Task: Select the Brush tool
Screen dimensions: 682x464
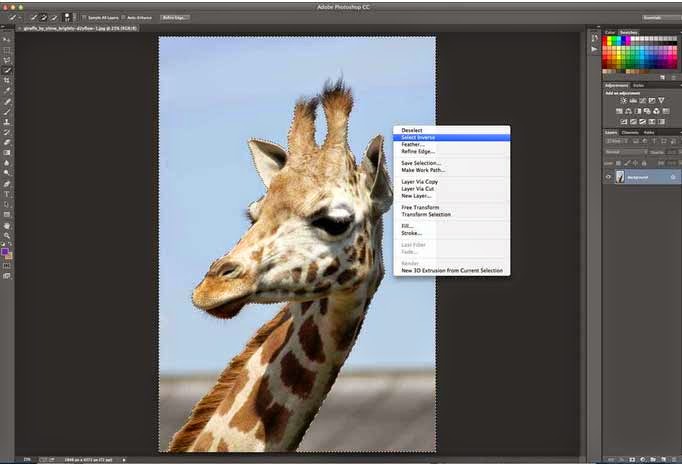Action: pyautogui.click(x=7, y=112)
